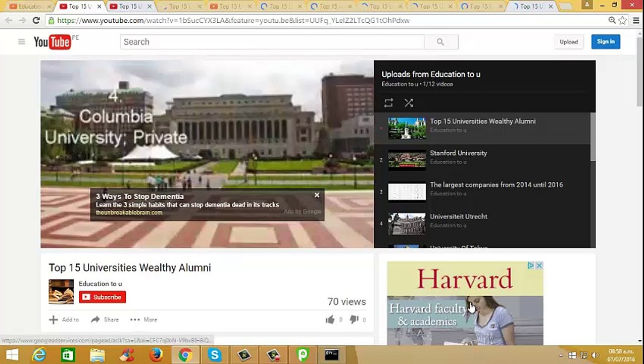The width and height of the screenshot is (644, 364).
Task: Open the '3 Ways To Stop Dementia' ad title
Action: [140, 196]
